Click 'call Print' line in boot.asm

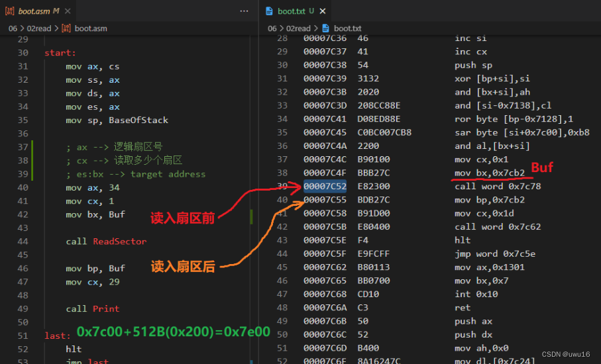pos(92,309)
